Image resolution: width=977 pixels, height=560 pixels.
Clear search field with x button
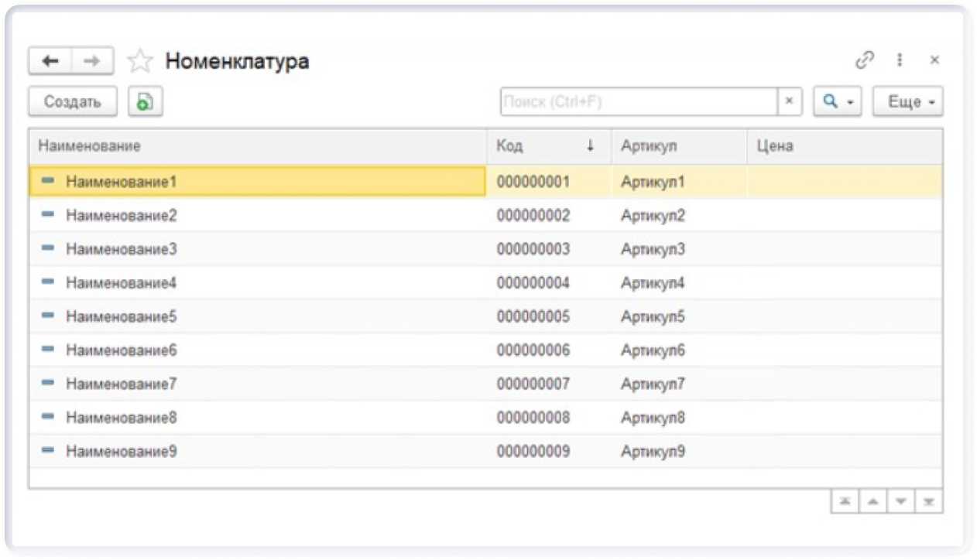coord(789,101)
